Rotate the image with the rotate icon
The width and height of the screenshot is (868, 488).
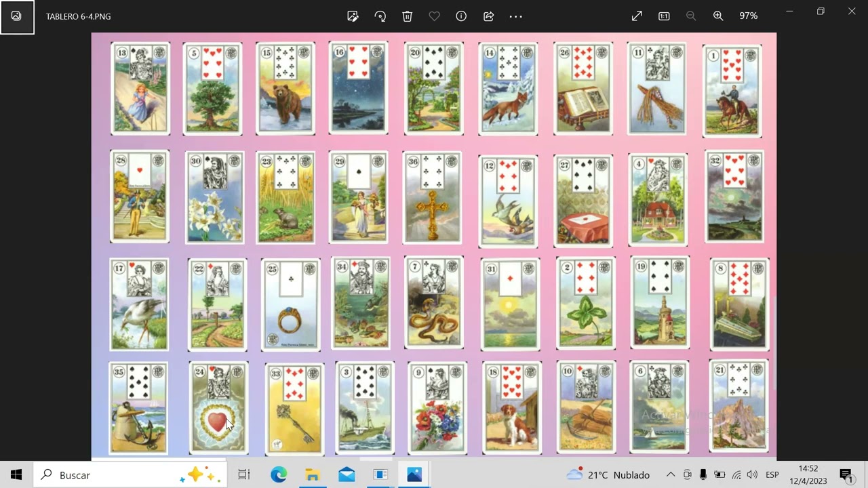pyautogui.click(x=380, y=16)
